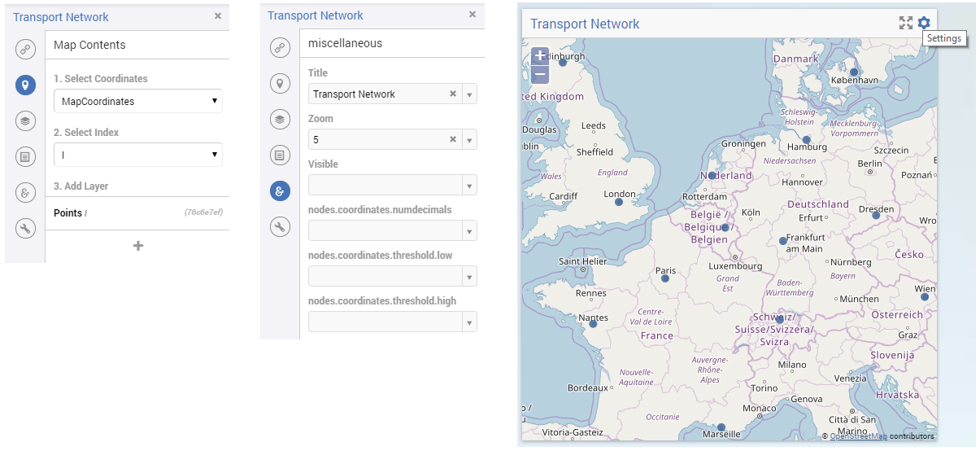Image resolution: width=980 pixels, height=451 pixels.
Task: Open wrench icon in miscellaneous panel sidebar
Action: tap(280, 226)
